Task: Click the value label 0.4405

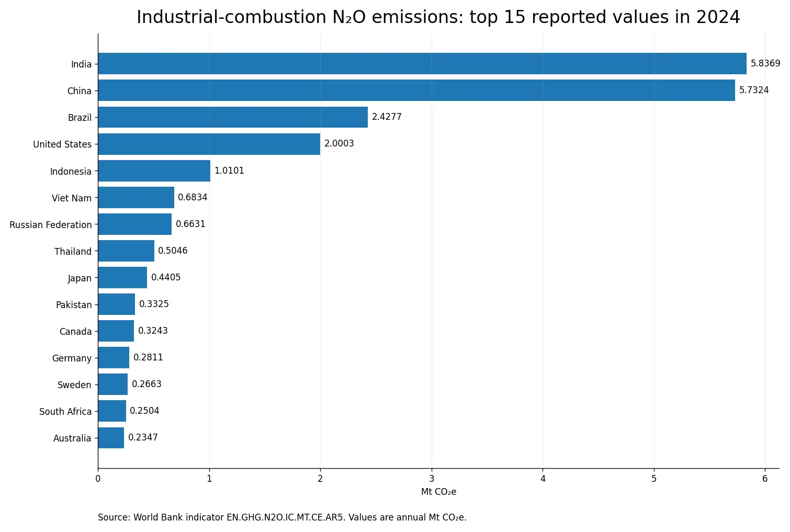Action: tap(166, 277)
